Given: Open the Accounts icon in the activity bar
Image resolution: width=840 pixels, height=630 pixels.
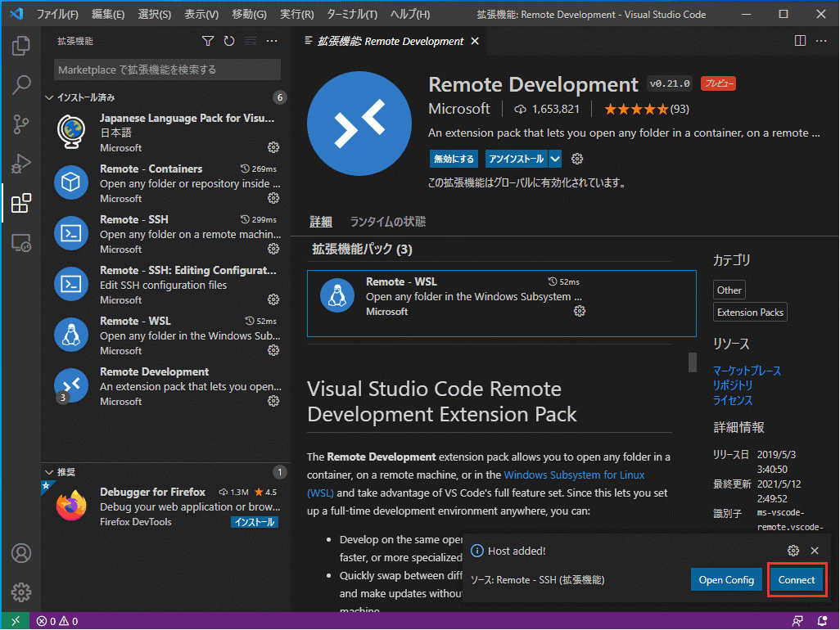Looking at the screenshot, I should tap(21, 553).
